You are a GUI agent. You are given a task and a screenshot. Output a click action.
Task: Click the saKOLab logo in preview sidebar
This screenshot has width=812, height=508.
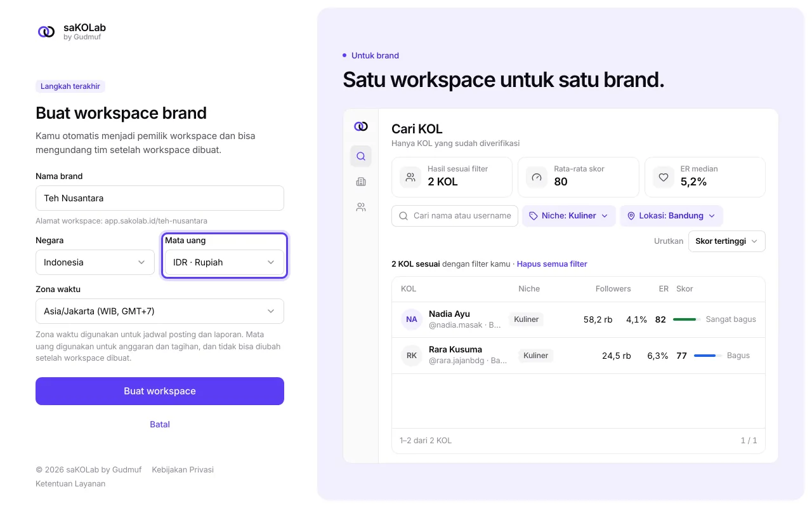pos(361,126)
